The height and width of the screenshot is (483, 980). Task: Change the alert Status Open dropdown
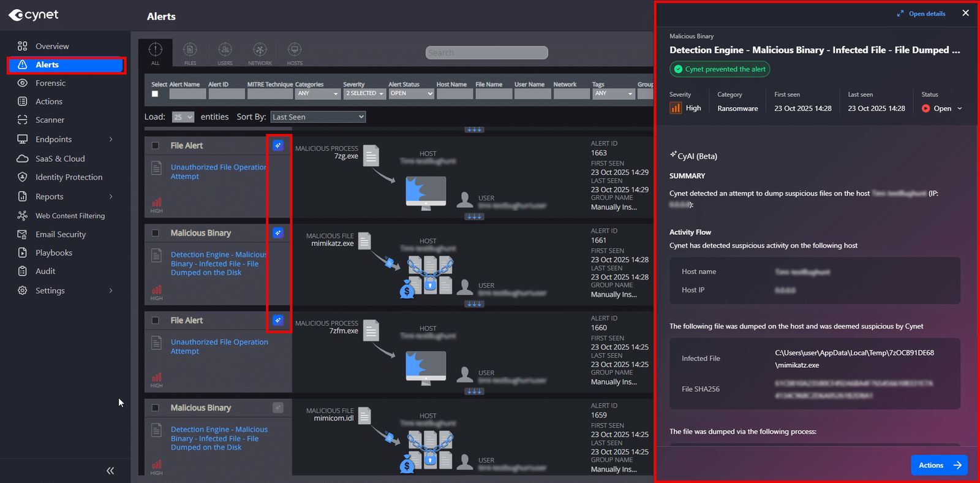pos(943,108)
